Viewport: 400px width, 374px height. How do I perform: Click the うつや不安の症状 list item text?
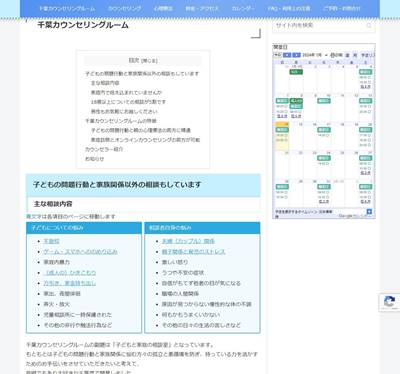[x=183, y=273]
